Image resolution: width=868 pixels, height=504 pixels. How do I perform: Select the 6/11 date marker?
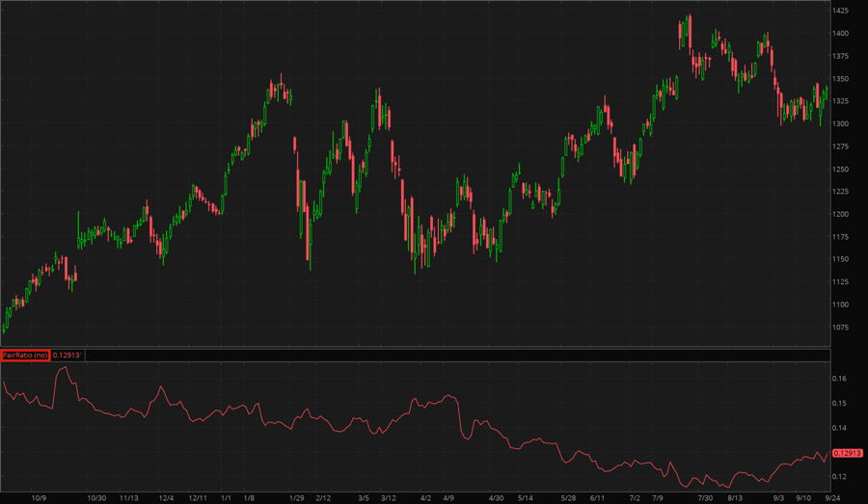pos(596,497)
